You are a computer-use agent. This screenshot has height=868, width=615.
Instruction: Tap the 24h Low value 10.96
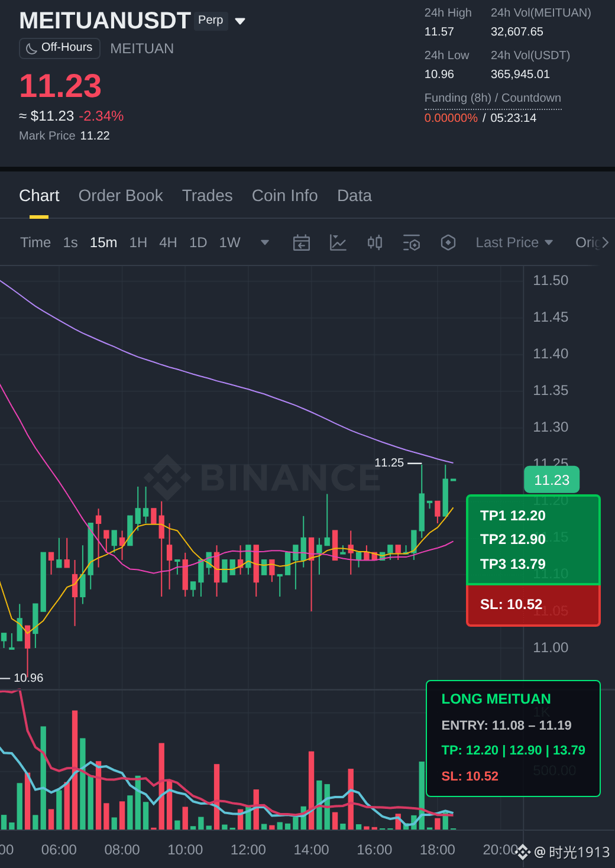pos(439,74)
